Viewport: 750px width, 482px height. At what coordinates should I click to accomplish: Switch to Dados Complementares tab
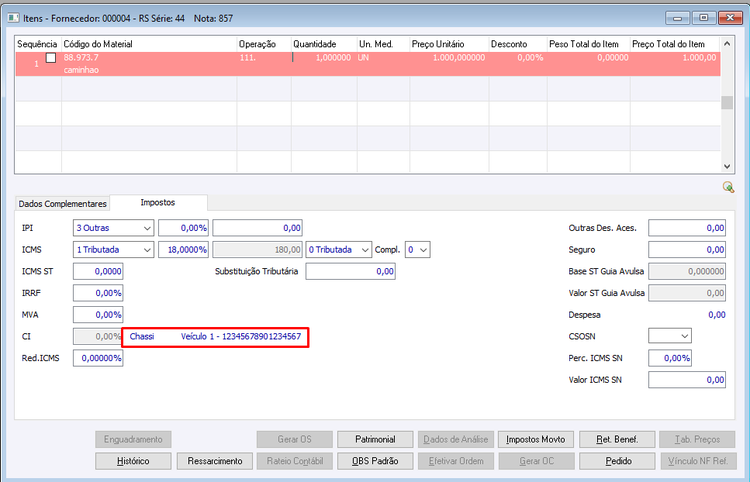point(63,204)
